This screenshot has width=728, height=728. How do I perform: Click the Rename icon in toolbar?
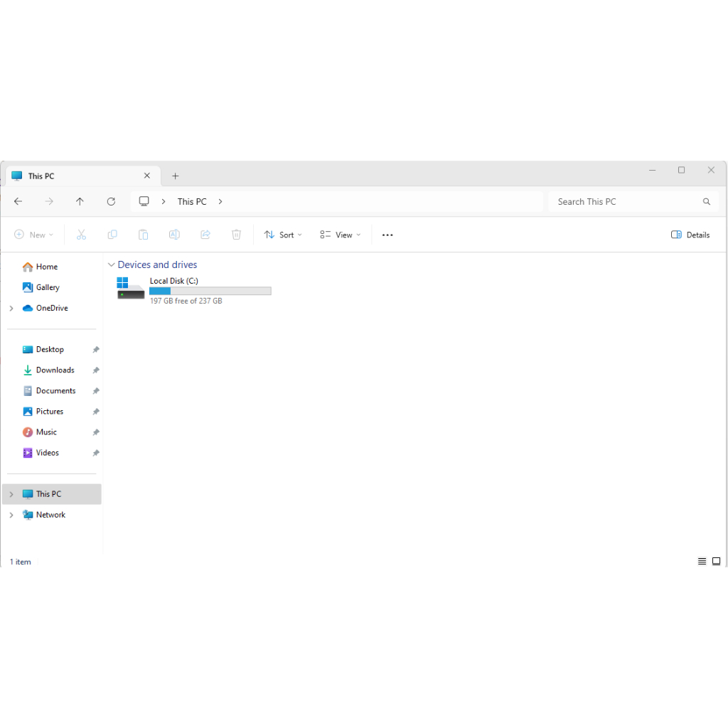pos(174,235)
